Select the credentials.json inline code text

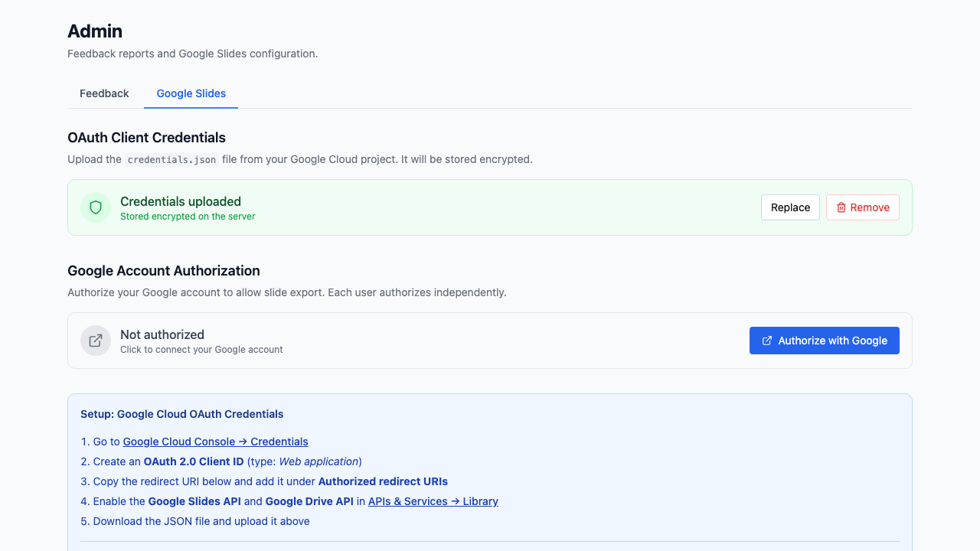(x=172, y=159)
